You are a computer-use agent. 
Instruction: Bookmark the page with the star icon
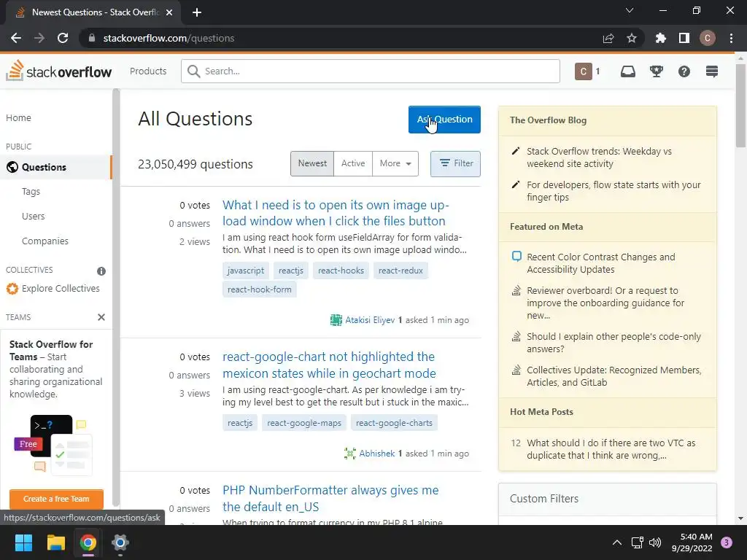click(631, 38)
